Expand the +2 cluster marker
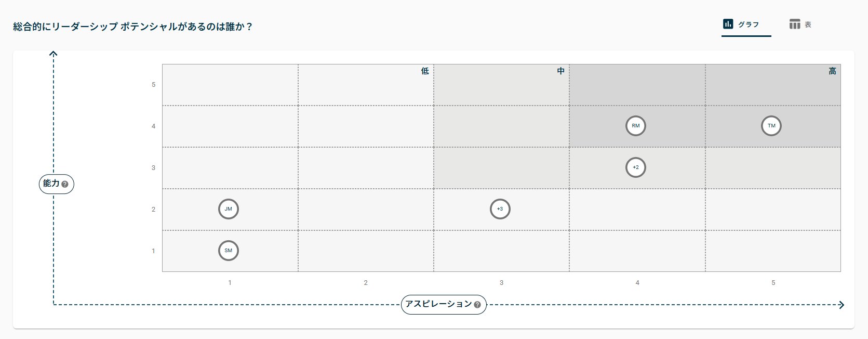868x339 pixels. click(636, 167)
